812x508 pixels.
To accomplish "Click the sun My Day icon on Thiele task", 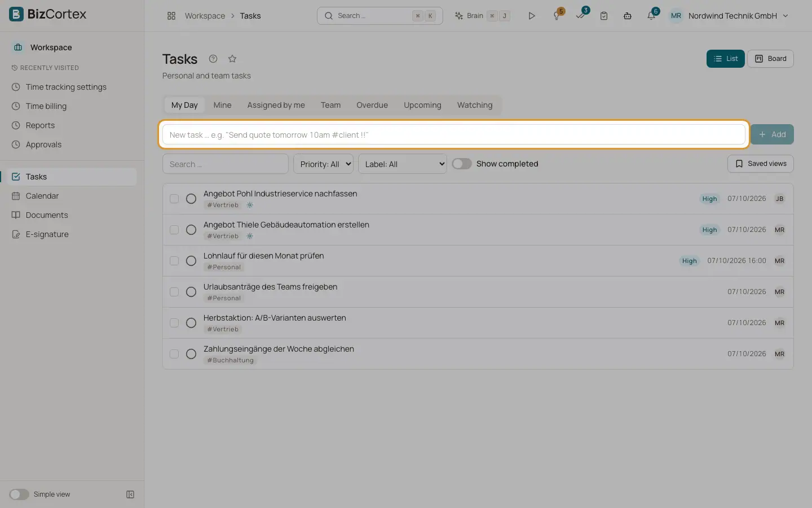I will 250,236.
